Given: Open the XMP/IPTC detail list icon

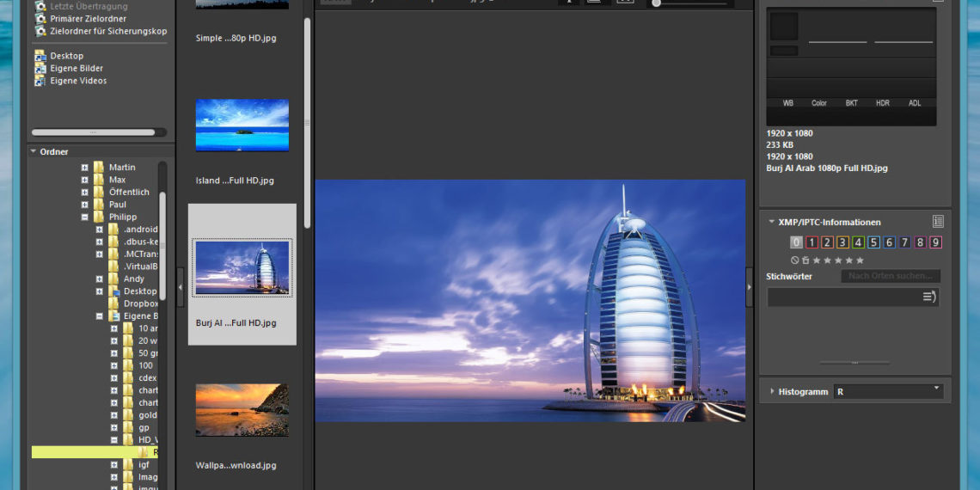Looking at the screenshot, I should point(938,221).
